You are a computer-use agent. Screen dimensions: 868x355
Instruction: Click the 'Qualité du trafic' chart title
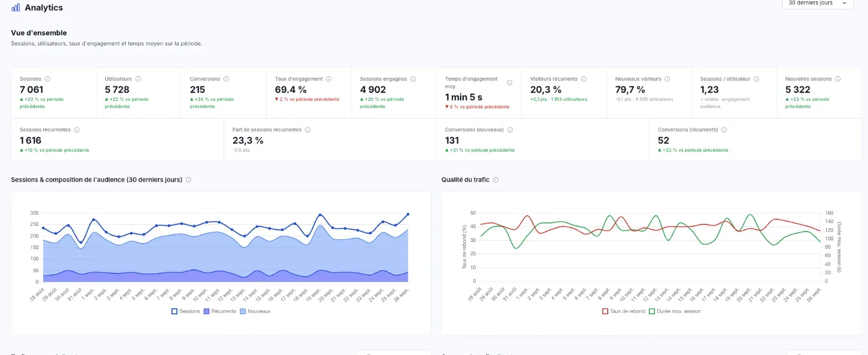pyautogui.click(x=466, y=180)
